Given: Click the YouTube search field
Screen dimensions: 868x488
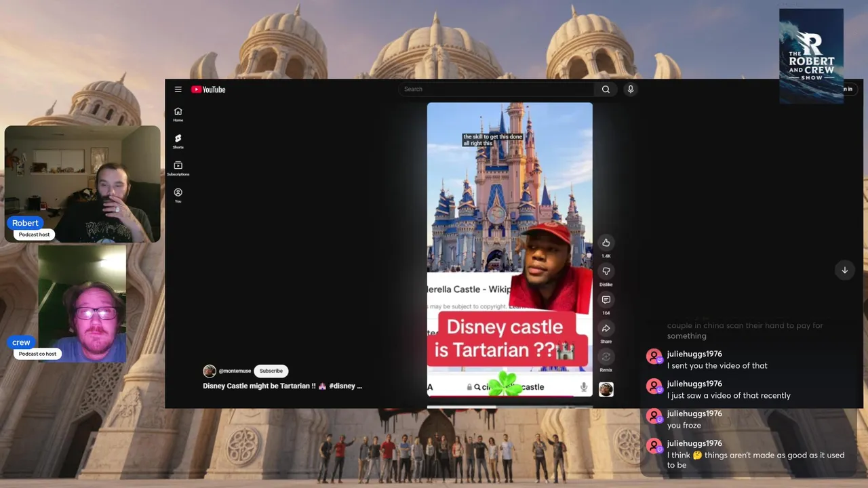Looking at the screenshot, I should [x=496, y=89].
